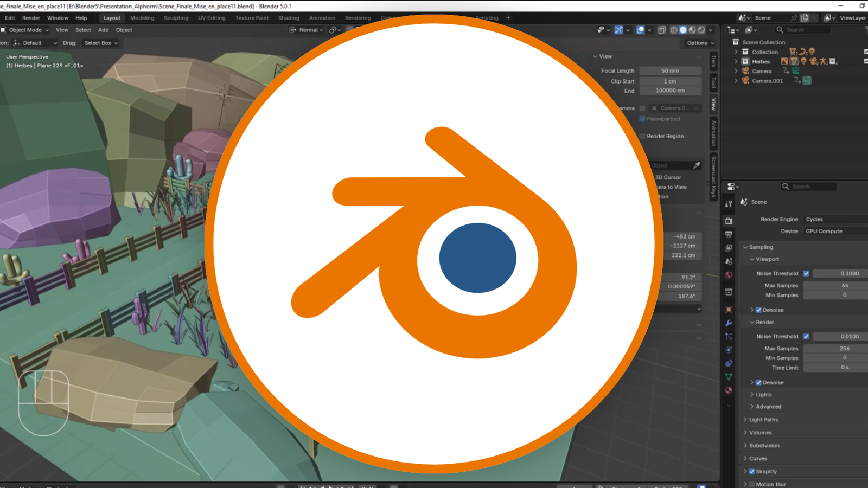Expand the Herbes collection in Outliner
868x488 pixels.
[736, 62]
